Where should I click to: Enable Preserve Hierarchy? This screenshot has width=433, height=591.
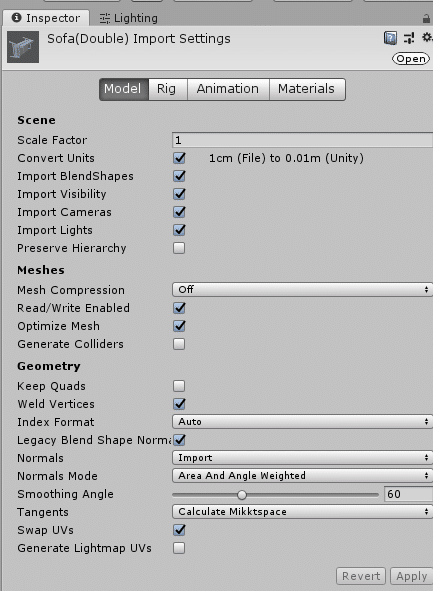coord(179,248)
